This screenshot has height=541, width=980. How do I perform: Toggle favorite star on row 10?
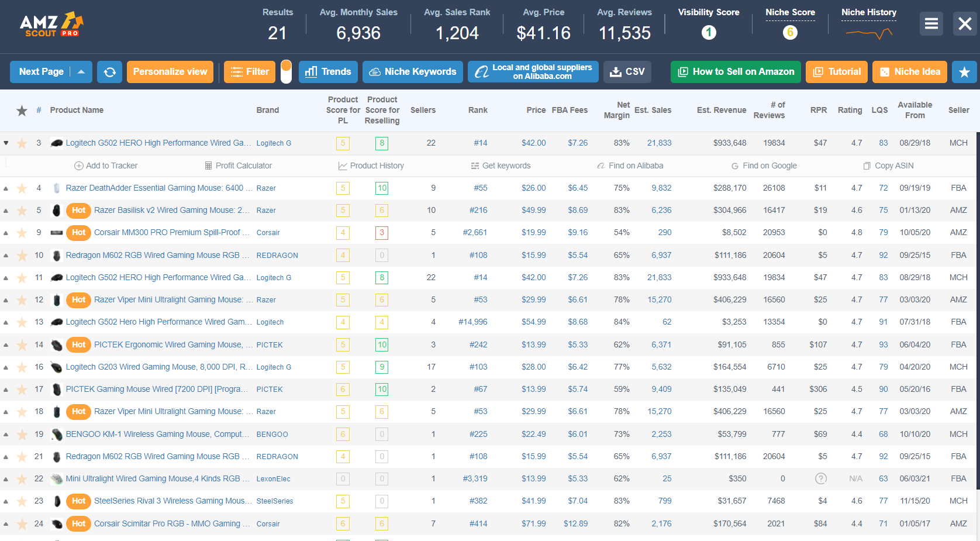22,256
